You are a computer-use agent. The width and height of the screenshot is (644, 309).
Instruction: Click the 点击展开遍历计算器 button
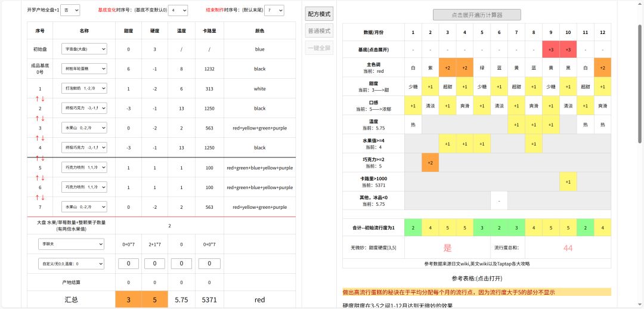click(x=476, y=15)
